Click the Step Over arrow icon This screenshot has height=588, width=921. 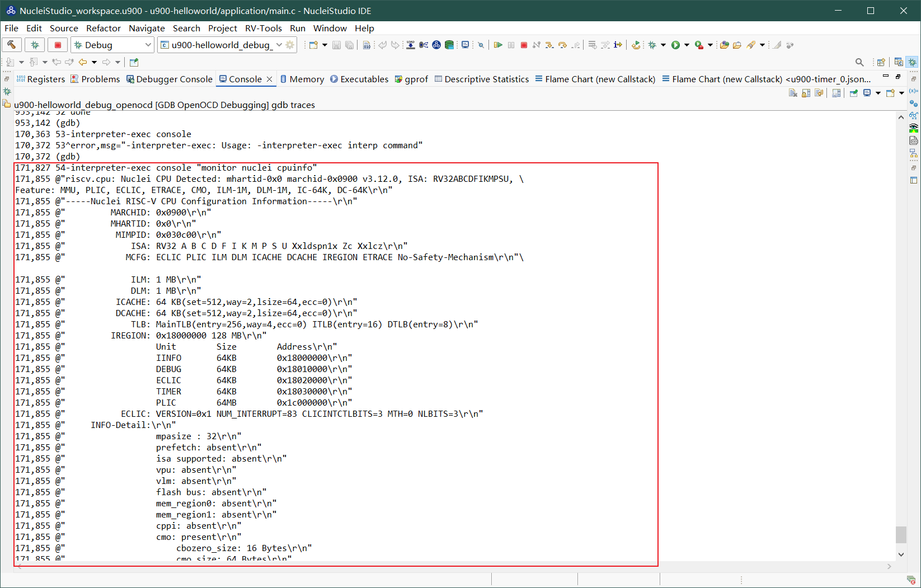pyautogui.click(x=562, y=45)
